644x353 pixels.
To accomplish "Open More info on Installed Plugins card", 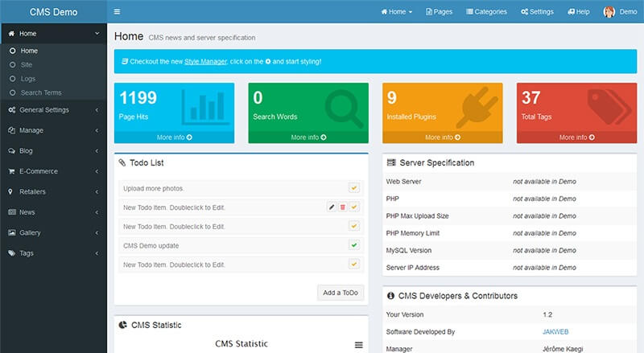I will [442, 137].
